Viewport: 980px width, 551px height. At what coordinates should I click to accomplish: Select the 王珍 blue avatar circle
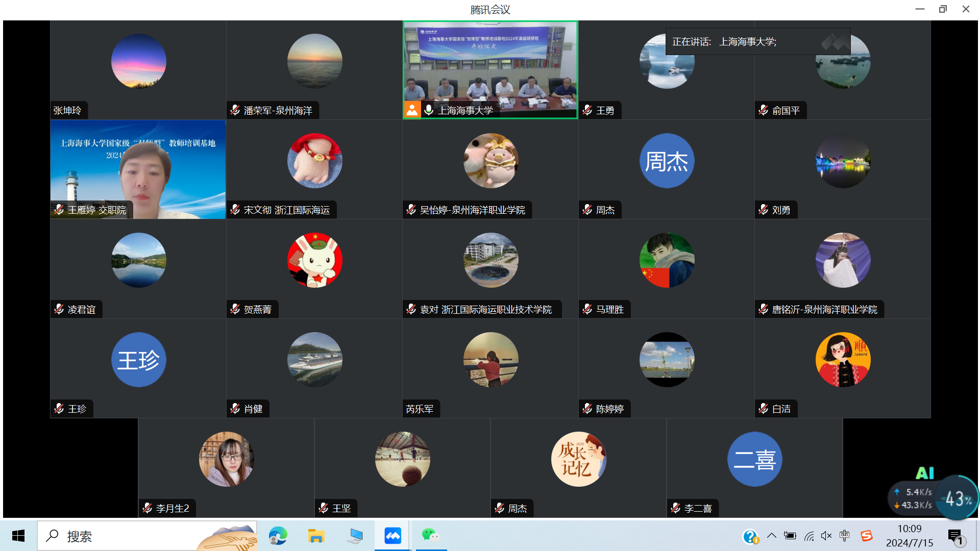tap(138, 360)
